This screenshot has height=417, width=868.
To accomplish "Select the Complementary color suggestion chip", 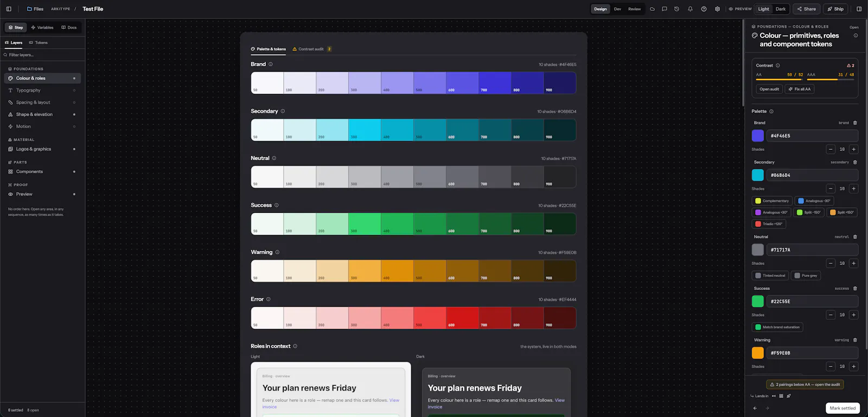I will pyautogui.click(x=772, y=201).
